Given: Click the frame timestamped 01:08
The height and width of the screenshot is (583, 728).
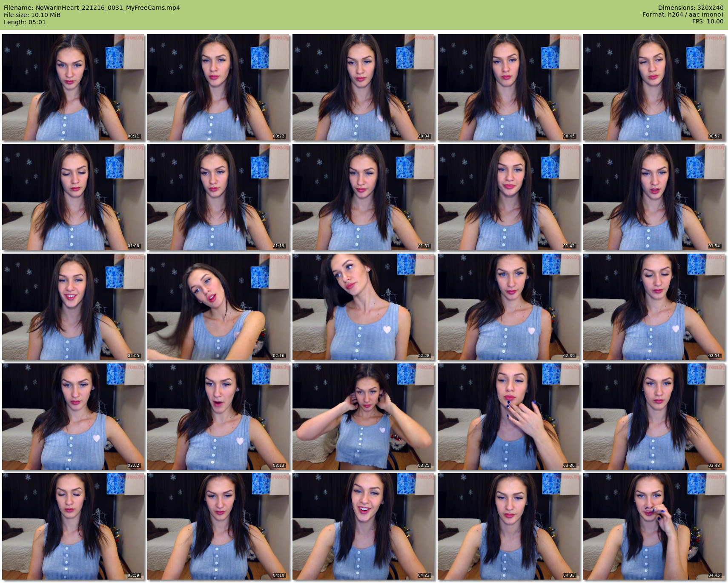Looking at the screenshot, I should (73, 197).
